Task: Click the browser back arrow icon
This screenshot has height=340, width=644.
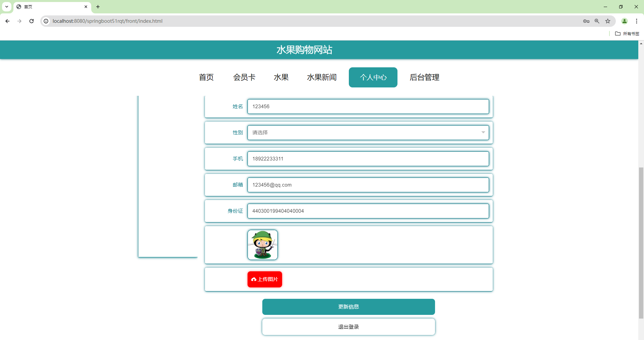Action: 7,21
